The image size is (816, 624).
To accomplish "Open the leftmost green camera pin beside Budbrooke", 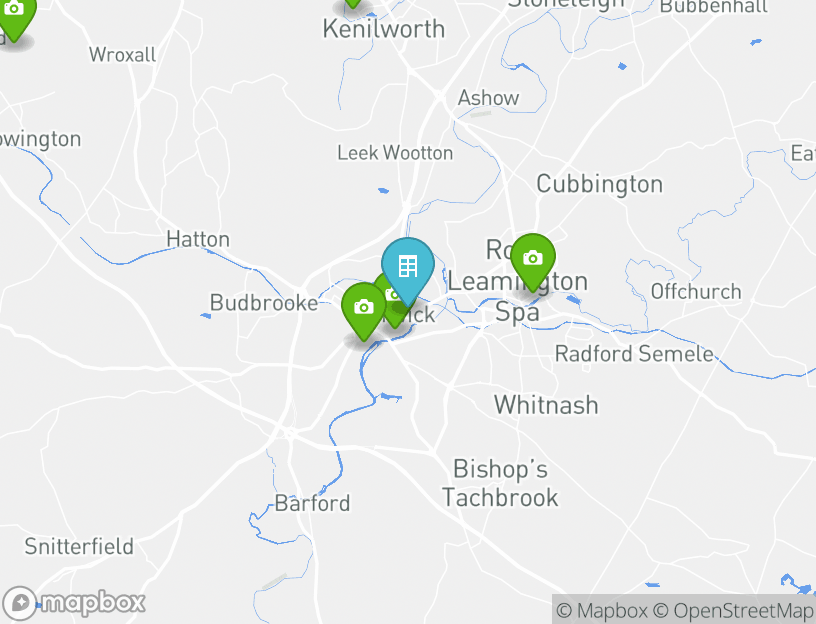I will point(363,307).
